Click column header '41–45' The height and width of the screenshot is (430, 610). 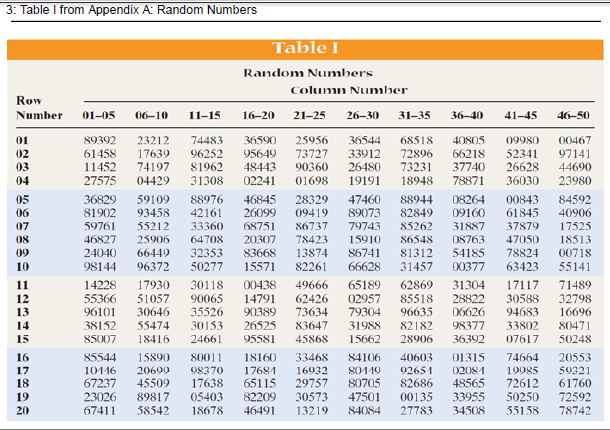[521, 115]
